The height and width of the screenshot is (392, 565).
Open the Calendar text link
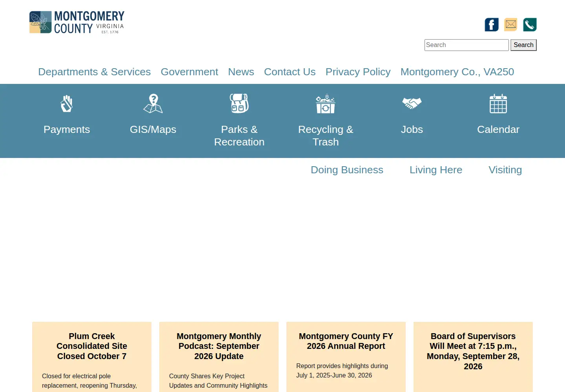pos(498,129)
